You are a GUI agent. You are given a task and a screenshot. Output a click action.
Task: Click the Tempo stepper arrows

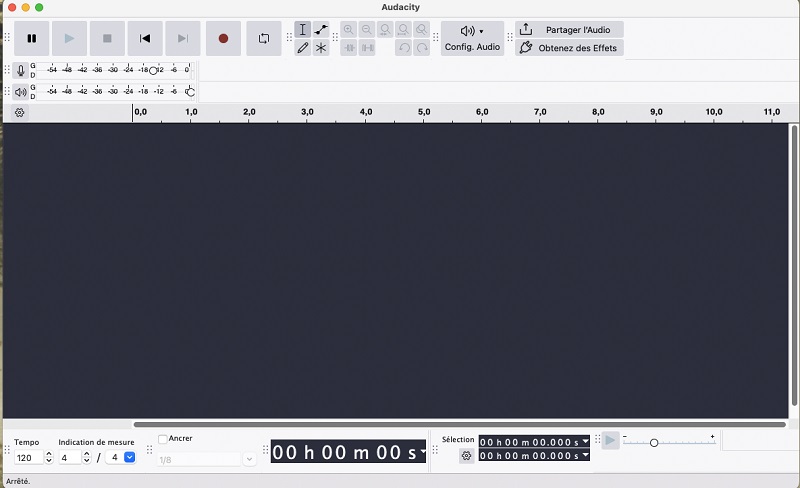[49, 457]
